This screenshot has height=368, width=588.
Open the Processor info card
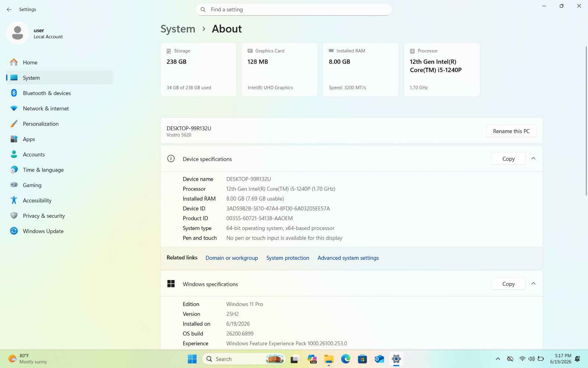tap(442, 70)
